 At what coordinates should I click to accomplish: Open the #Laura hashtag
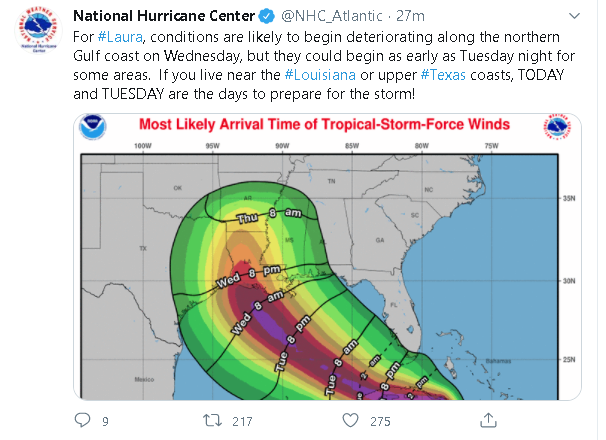pos(120,37)
